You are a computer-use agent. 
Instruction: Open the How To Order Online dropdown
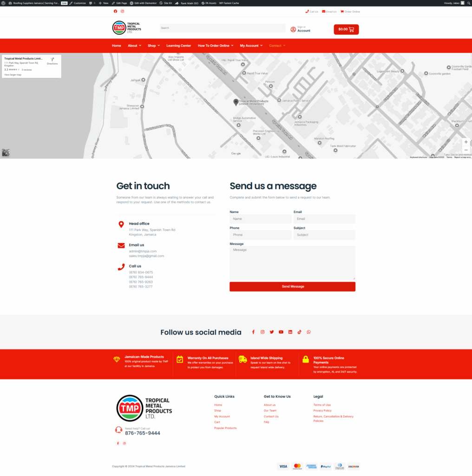[216, 46]
